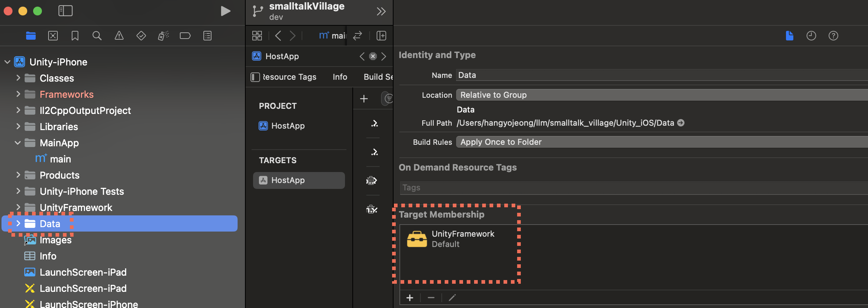Click the plus button above build phases
The width and height of the screenshot is (868, 308).
coord(364,99)
